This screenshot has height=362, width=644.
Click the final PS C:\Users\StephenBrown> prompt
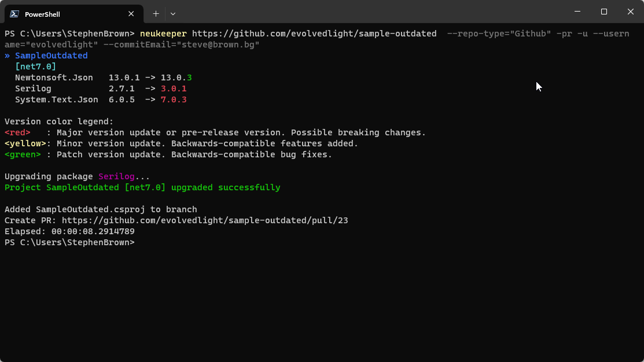point(69,242)
